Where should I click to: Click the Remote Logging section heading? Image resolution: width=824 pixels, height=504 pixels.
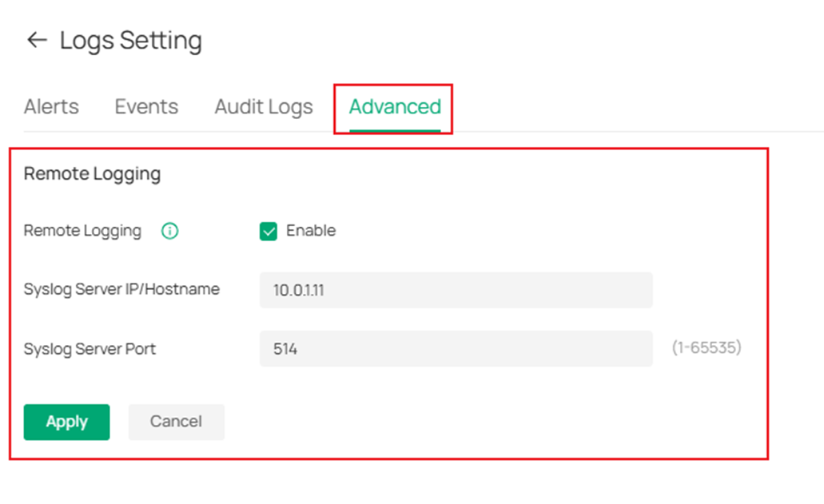tap(93, 174)
